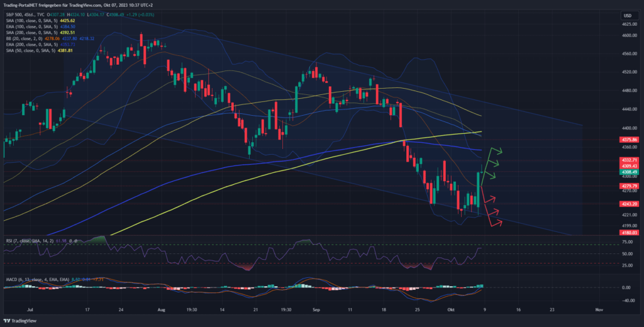Click the red 4243.20 price level tag
644x327 pixels.
630,204
